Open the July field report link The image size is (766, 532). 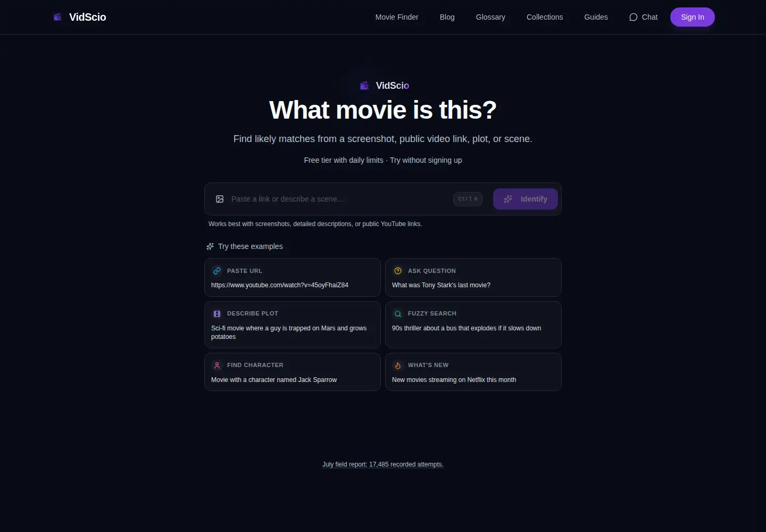pyautogui.click(x=383, y=464)
